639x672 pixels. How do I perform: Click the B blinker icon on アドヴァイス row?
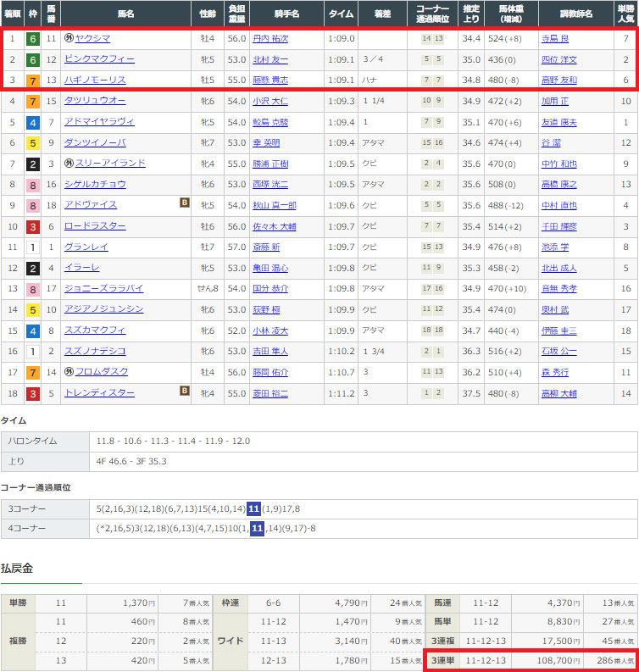coord(184,204)
